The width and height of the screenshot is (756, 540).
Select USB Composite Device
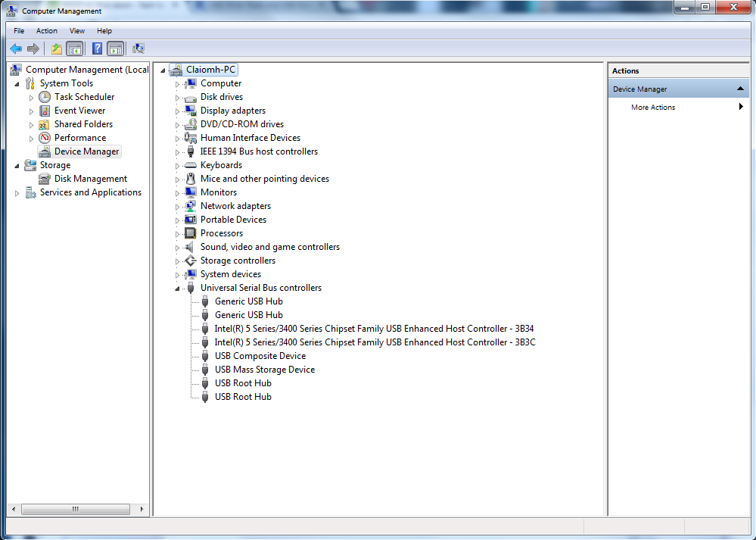260,356
